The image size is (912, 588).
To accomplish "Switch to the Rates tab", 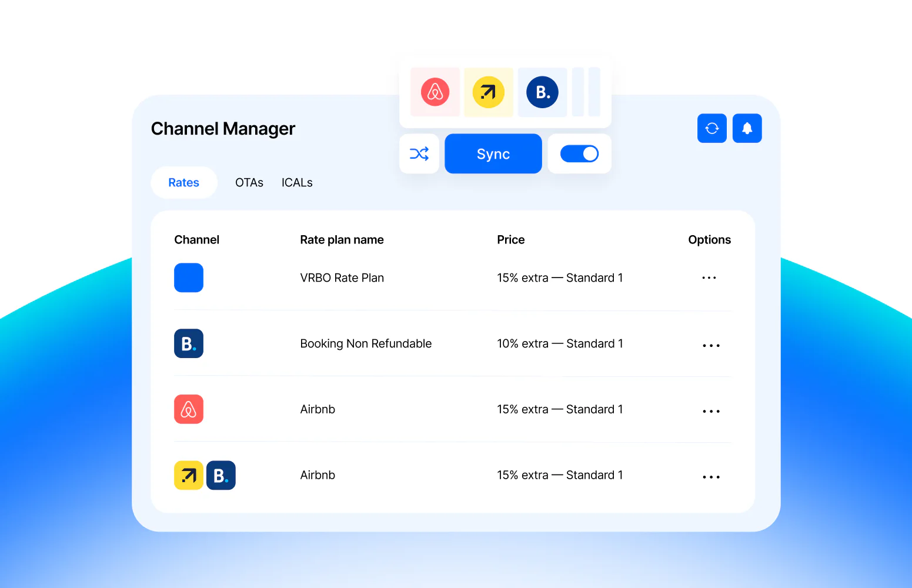I will (184, 182).
